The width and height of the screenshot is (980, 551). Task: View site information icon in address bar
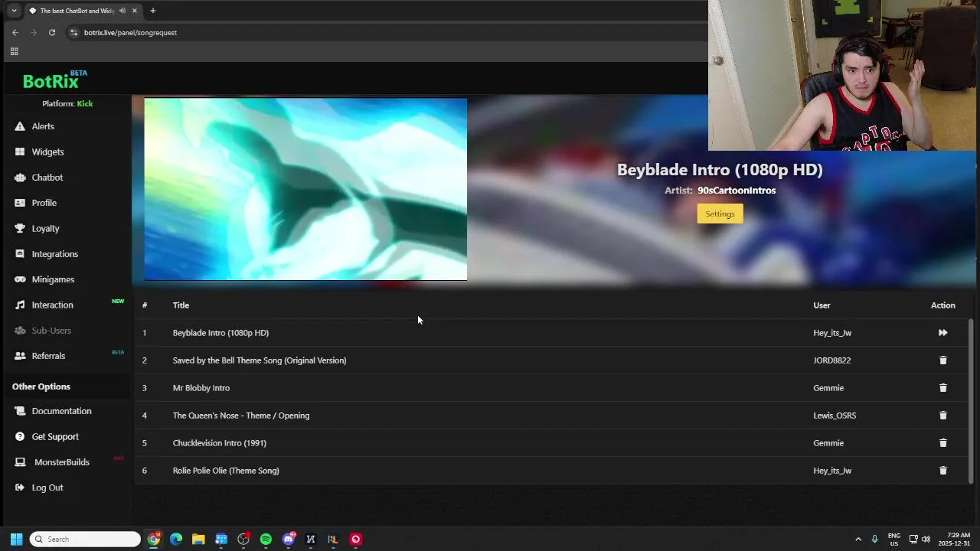coord(73,33)
